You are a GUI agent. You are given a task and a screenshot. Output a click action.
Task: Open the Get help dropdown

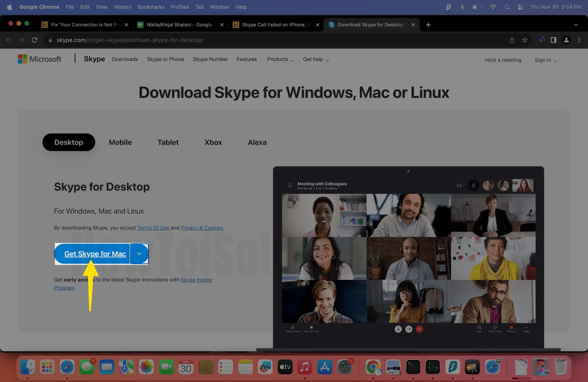pos(316,59)
